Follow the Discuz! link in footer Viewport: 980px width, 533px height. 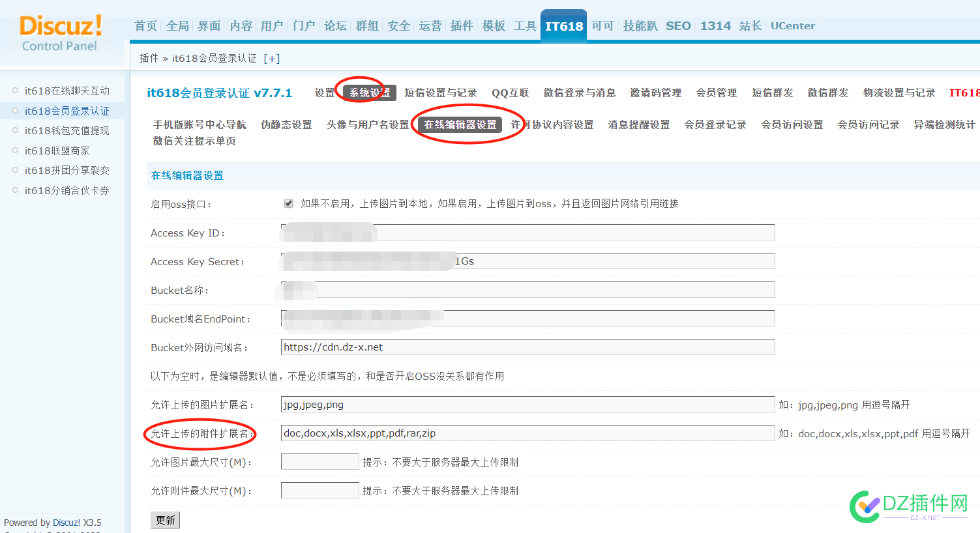[x=67, y=523]
